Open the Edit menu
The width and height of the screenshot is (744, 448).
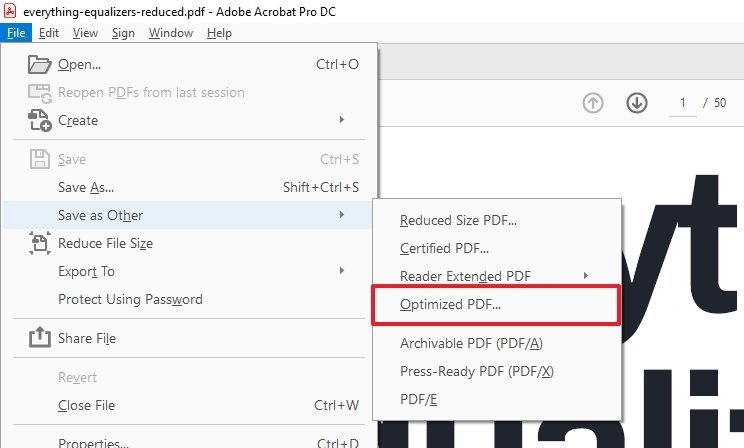[x=48, y=33]
